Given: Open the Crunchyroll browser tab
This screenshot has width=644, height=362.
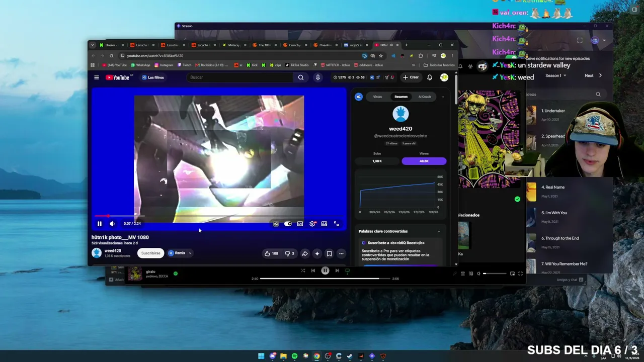Looking at the screenshot, I should [296, 45].
